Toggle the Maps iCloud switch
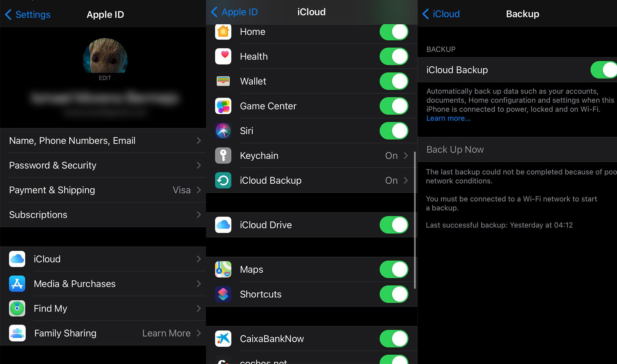This screenshot has height=364, width=617. click(394, 269)
